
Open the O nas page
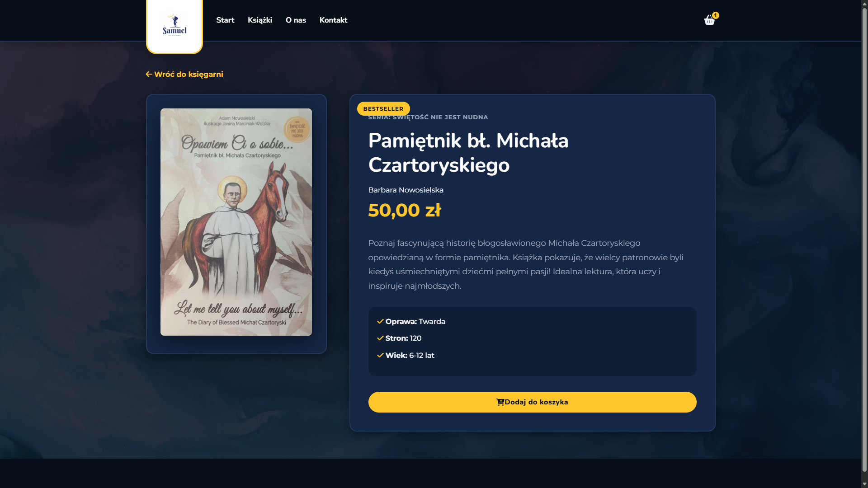[x=296, y=20]
